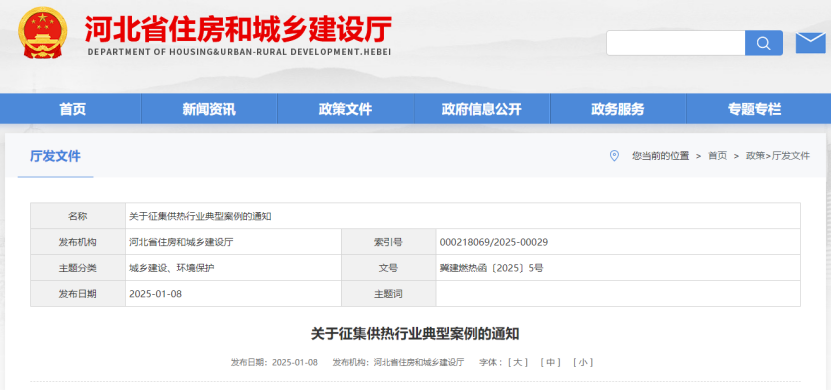Screen dimensions: 831x390
Task: Click the 主题词 label cell
Action: point(388,294)
